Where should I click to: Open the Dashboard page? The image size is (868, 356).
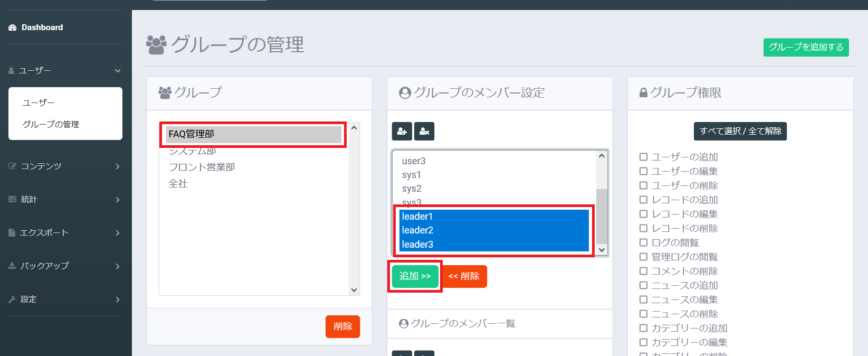pos(42,27)
